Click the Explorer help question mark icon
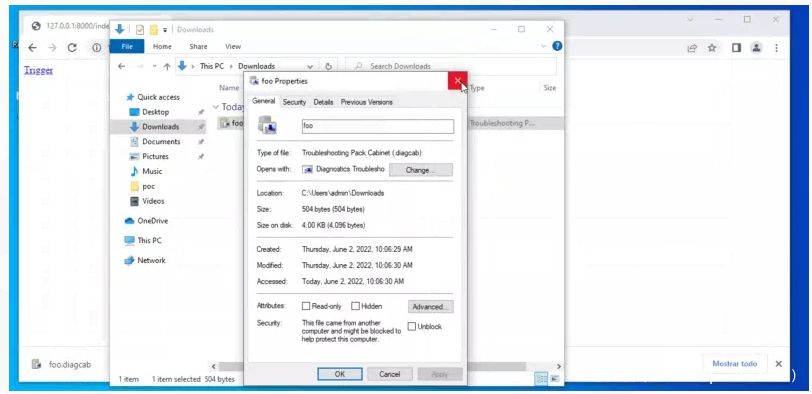 coord(557,46)
